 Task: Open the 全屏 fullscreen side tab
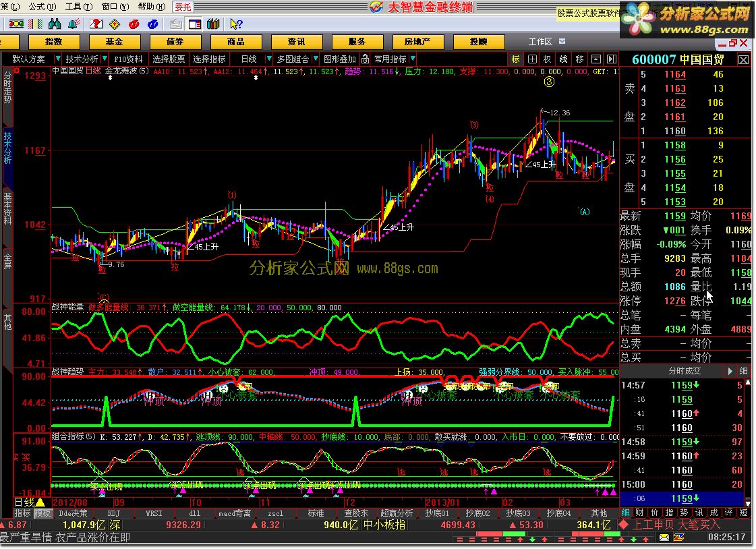click(x=7, y=261)
